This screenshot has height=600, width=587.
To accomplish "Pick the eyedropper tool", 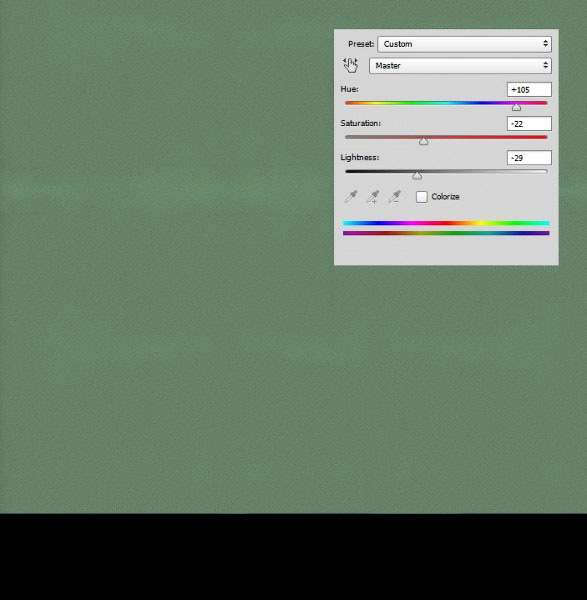I will (x=351, y=197).
